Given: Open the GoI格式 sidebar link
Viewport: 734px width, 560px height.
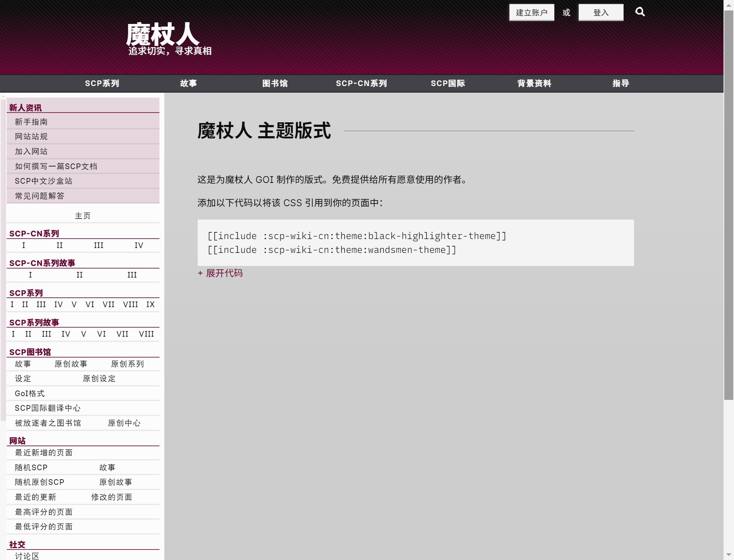Looking at the screenshot, I should coord(30,394).
